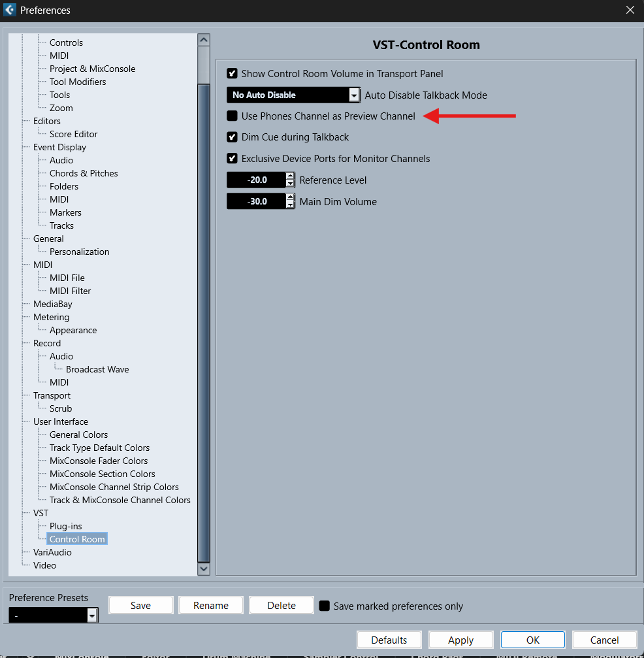Decrease Reference Level with the down arrow

click(x=290, y=184)
